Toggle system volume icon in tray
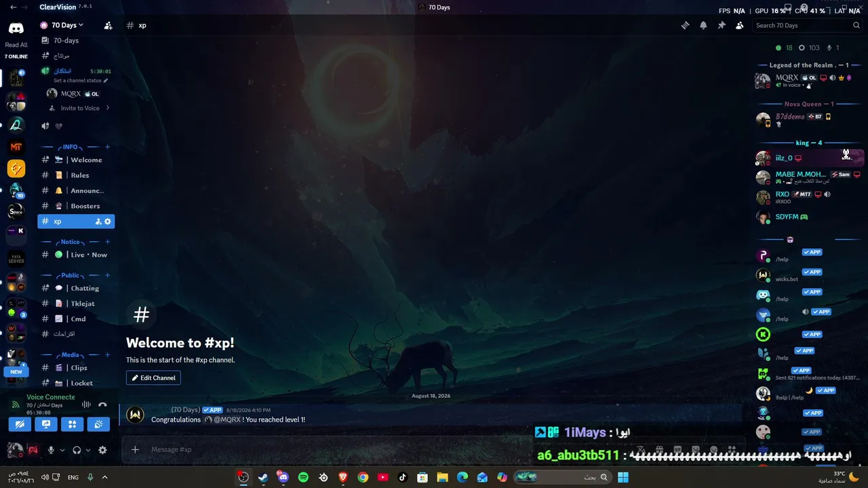 [x=45, y=477]
